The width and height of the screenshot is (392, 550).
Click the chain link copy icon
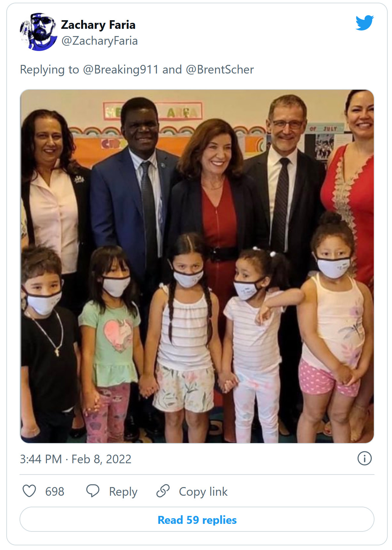pyautogui.click(x=163, y=491)
